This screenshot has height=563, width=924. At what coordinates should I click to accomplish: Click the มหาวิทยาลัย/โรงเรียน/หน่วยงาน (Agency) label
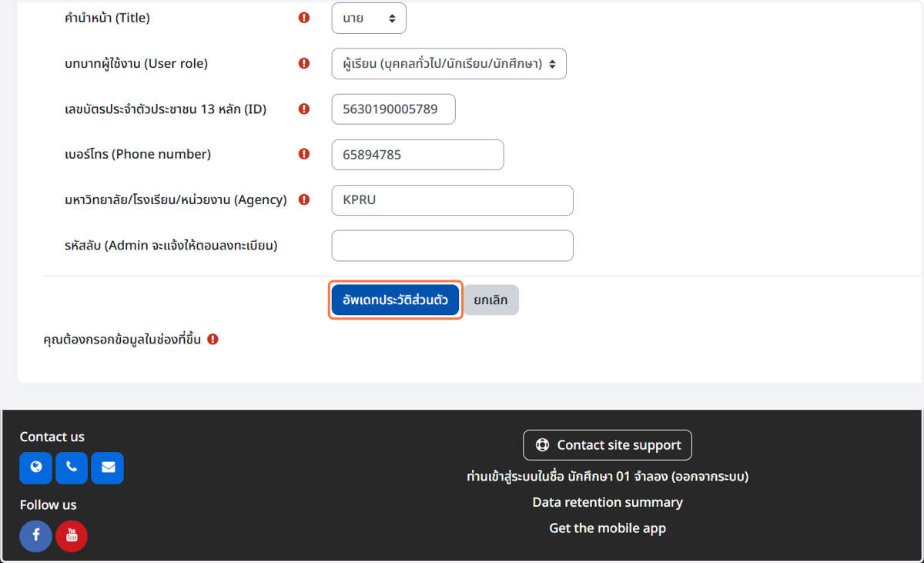176,199
